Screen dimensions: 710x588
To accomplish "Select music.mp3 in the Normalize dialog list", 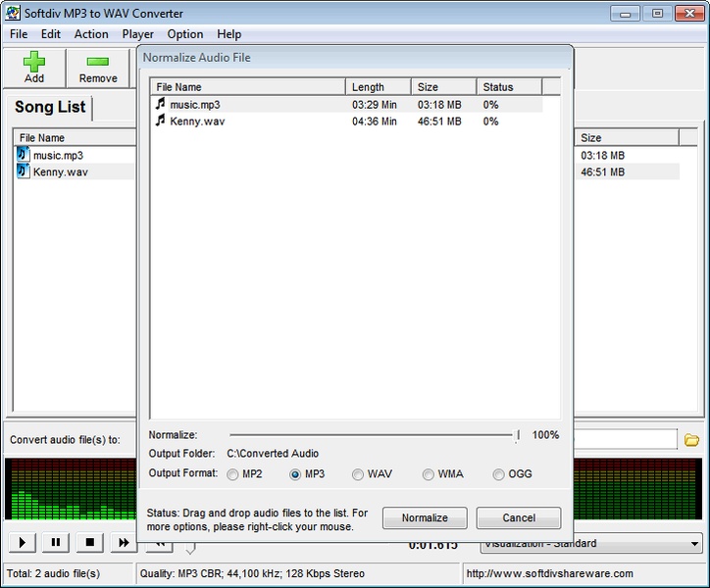I will [195, 104].
